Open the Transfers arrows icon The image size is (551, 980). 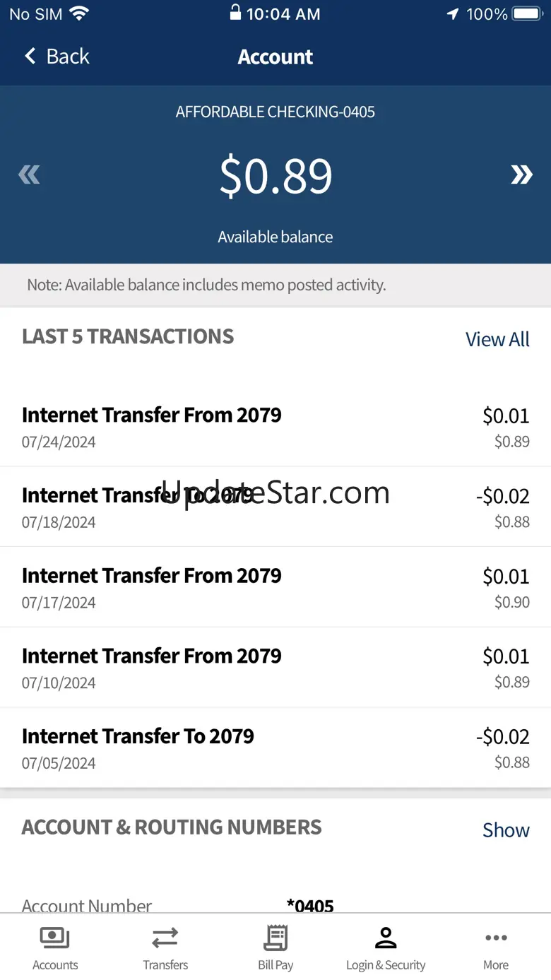[165, 938]
